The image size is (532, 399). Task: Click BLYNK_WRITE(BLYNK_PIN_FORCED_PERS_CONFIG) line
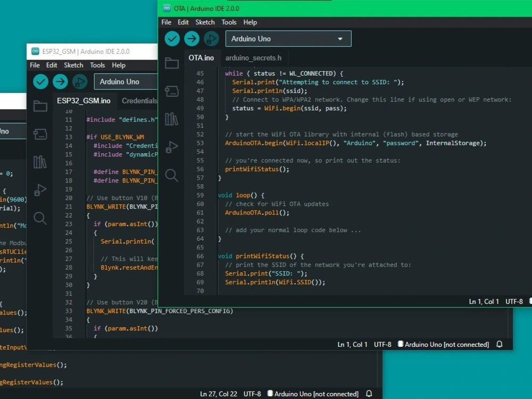click(x=160, y=311)
